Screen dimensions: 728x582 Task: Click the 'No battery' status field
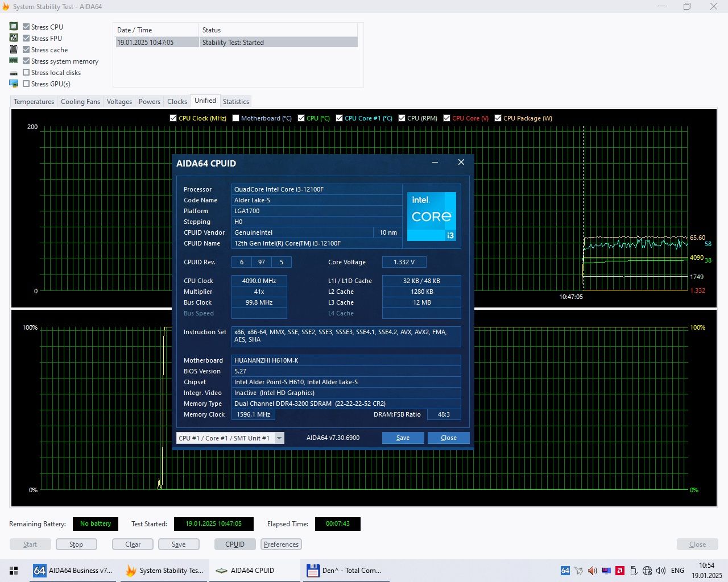(x=96, y=524)
